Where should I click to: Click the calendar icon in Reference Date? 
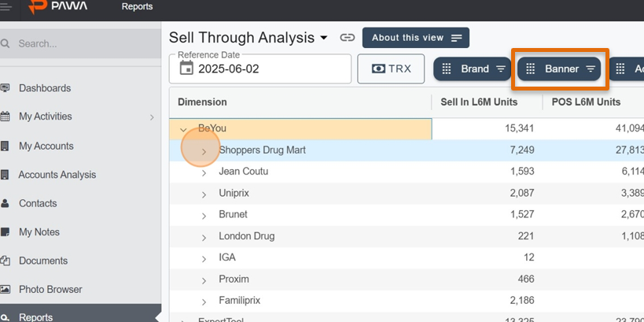186,68
